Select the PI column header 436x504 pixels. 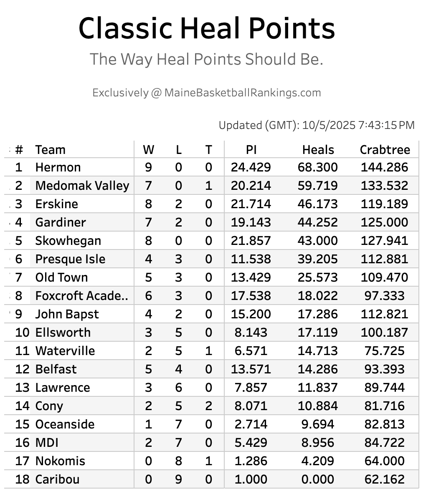[251, 150]
